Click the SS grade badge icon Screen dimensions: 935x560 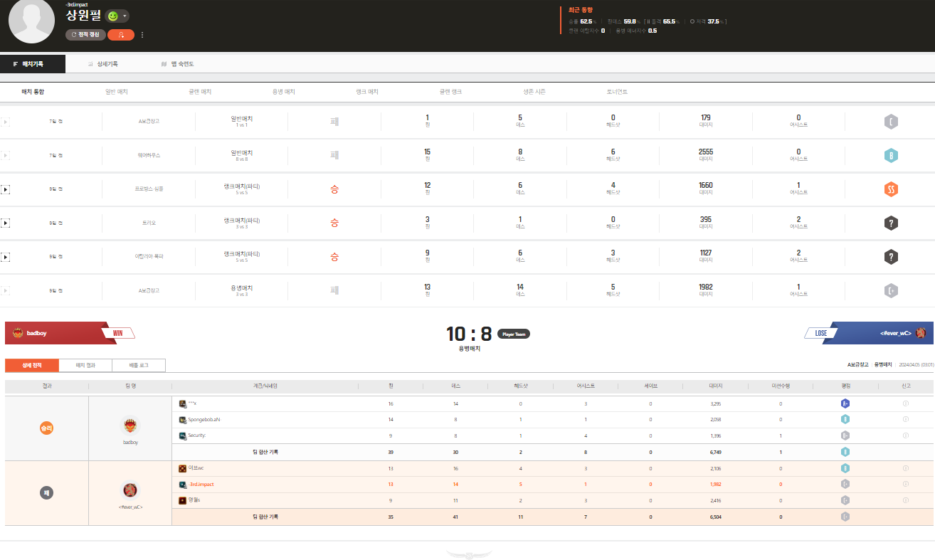pyautogui.click(x=891, y=189)
